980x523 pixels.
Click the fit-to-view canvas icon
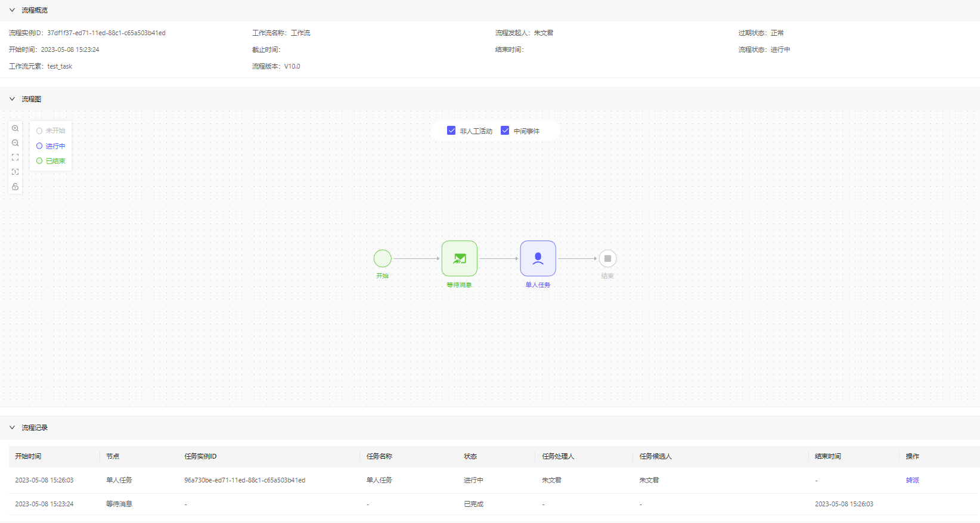pyautogui.click(x=15, y=157)
